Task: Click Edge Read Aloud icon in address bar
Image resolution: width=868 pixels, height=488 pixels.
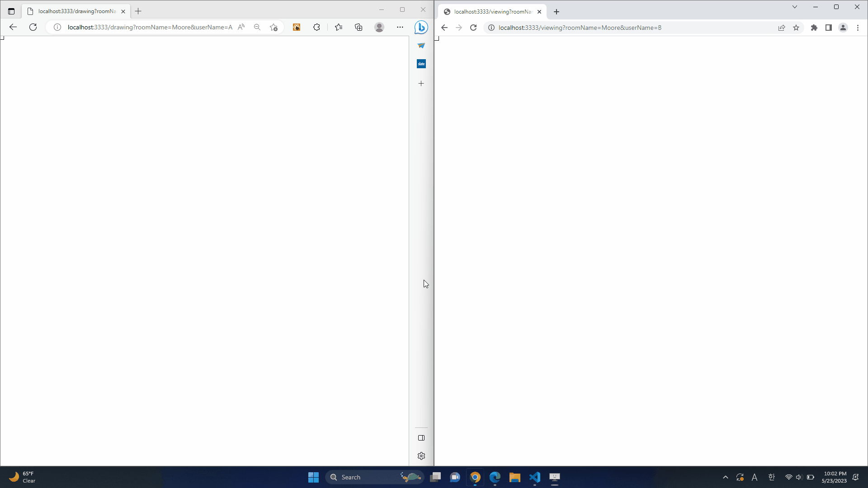Action: (x=241, y=27)
